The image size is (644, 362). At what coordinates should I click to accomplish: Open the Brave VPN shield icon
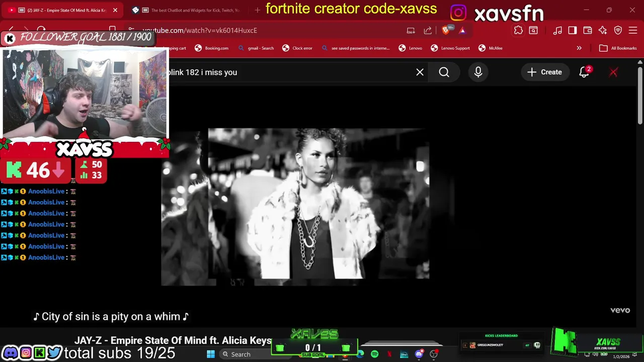[618, 31]
